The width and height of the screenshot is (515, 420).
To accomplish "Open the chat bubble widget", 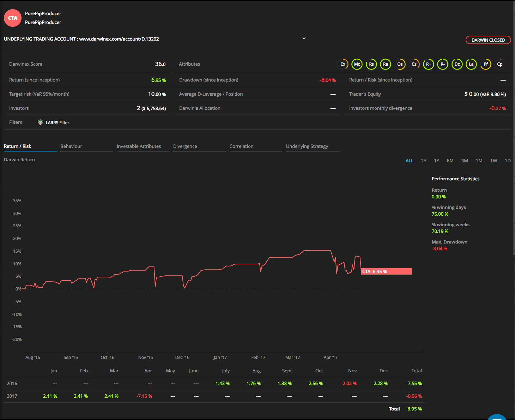I will click(497, 417).
